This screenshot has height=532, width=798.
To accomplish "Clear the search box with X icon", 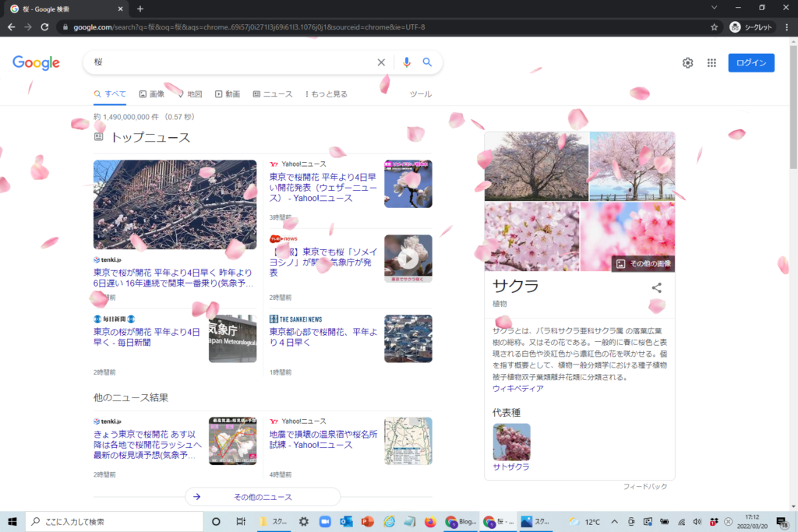I will pyautogui.click(x=381, y=63).
